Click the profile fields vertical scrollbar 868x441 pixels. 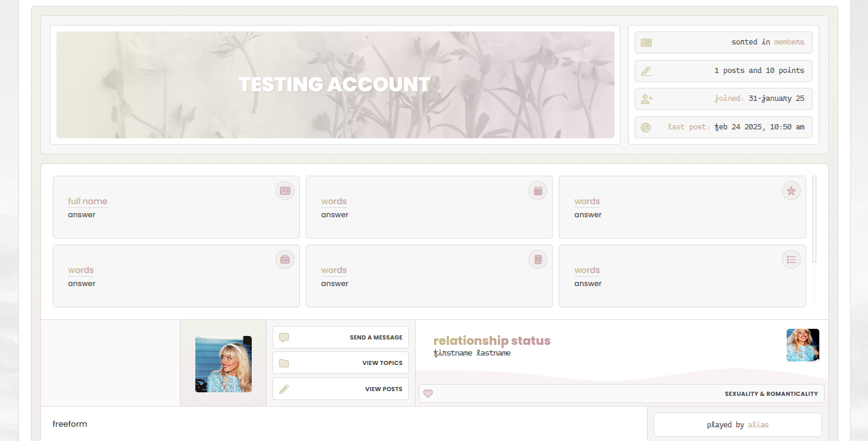pyautogui.click(x=815, y=219)
